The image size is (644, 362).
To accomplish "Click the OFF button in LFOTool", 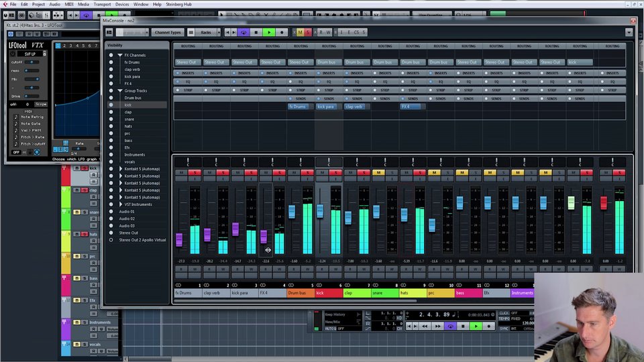I will 16,152.
